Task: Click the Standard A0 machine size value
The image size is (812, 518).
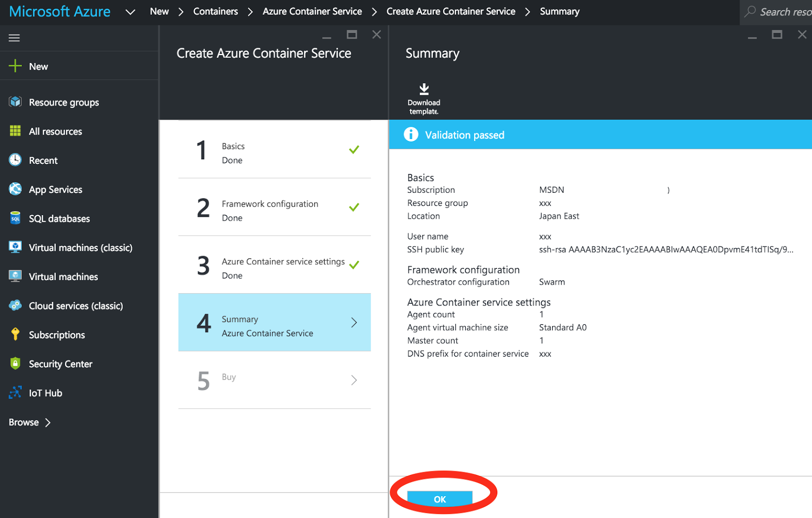Action: 563,327
